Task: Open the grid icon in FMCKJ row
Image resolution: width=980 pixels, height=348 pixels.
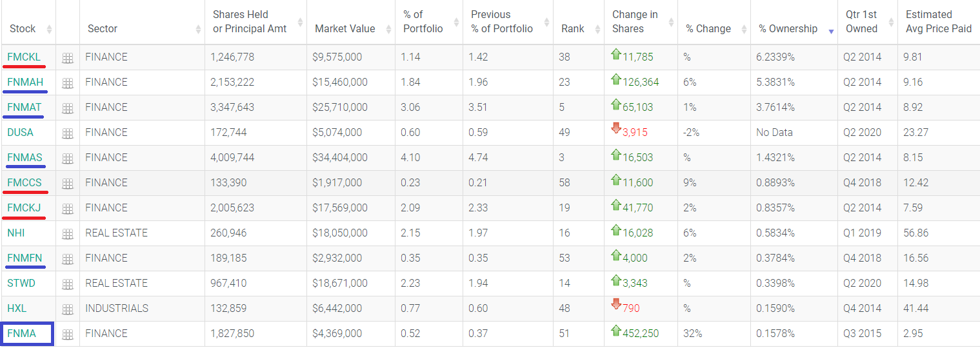Action: (x=68, y=209)
